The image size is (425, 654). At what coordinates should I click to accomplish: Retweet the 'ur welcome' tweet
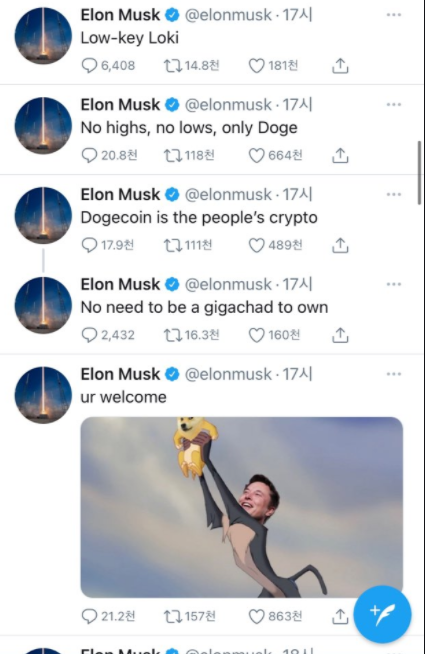coord(172,616)
